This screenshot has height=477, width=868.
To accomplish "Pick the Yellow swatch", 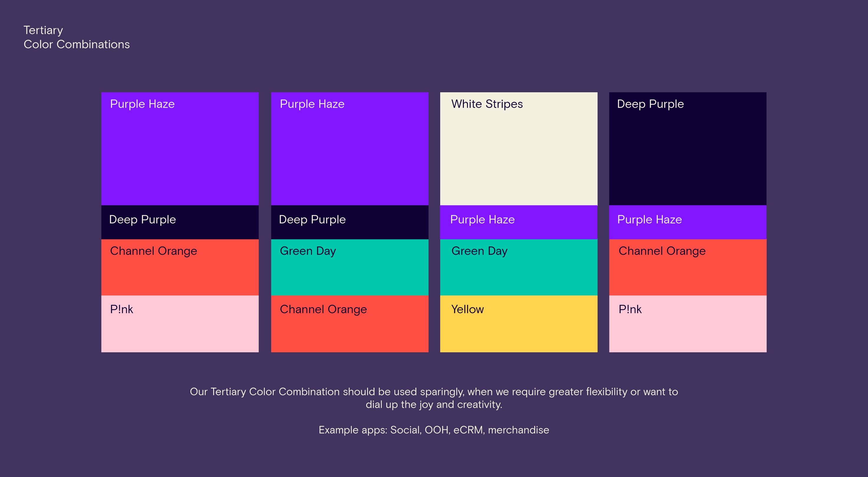I will click(x=519, y=324).
